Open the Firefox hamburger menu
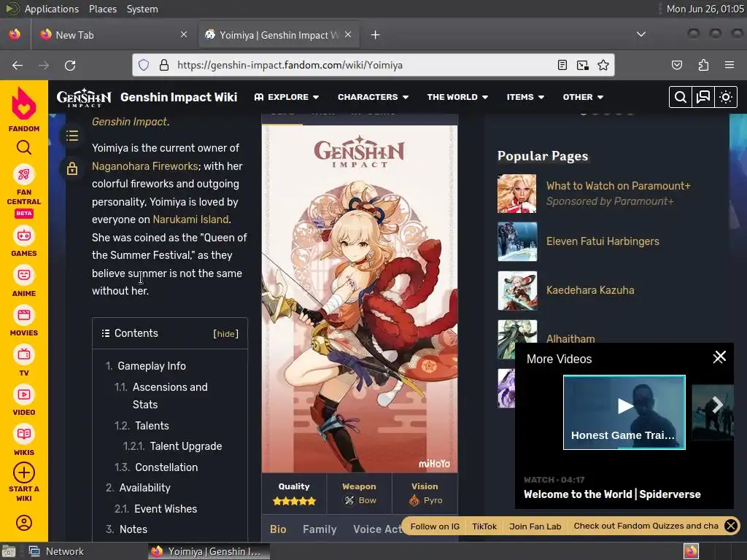747x560 pixels. click(x=729, y=65)
